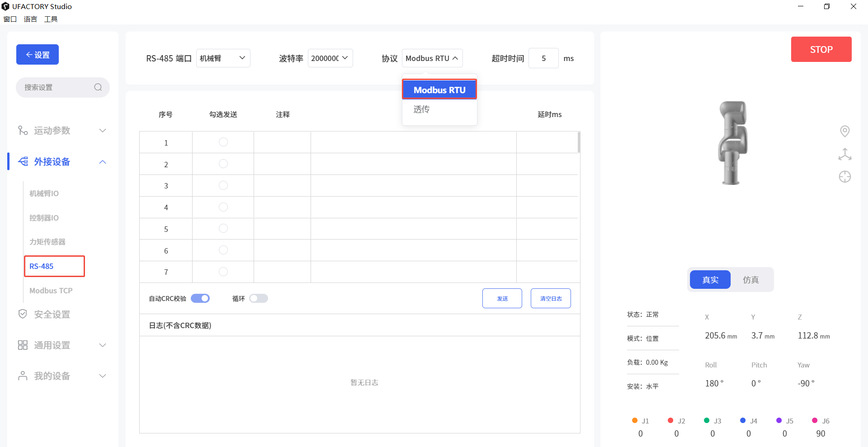Click the 发送 send button
Image resolution: width=868 pixels, height=447 pixels.
coord(502,298)
